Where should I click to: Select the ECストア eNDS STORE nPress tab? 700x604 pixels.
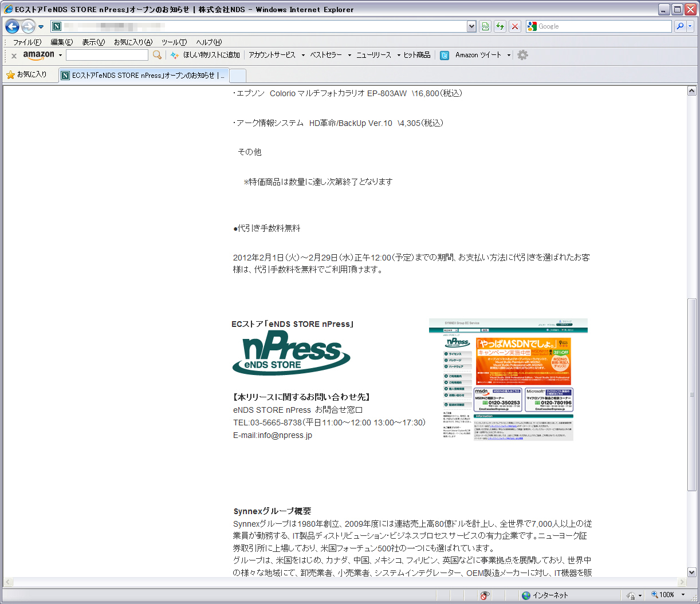(143, 76)
